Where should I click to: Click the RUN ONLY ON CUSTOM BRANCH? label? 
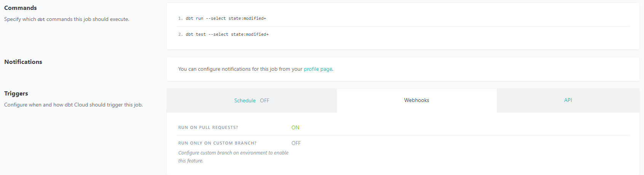tap(217, 143)
